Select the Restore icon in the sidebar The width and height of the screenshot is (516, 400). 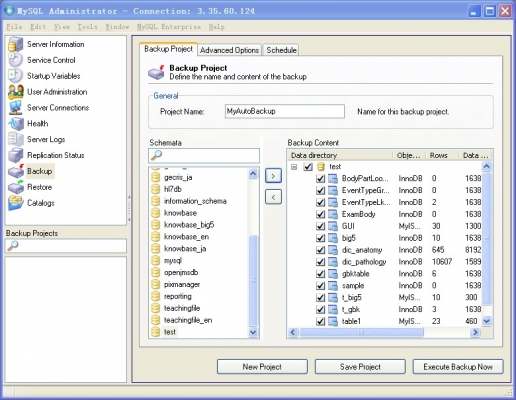(16, 187)
